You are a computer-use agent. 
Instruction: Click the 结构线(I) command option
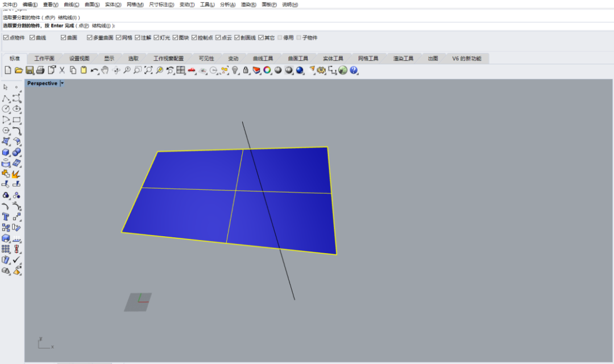tap(102, 26)
